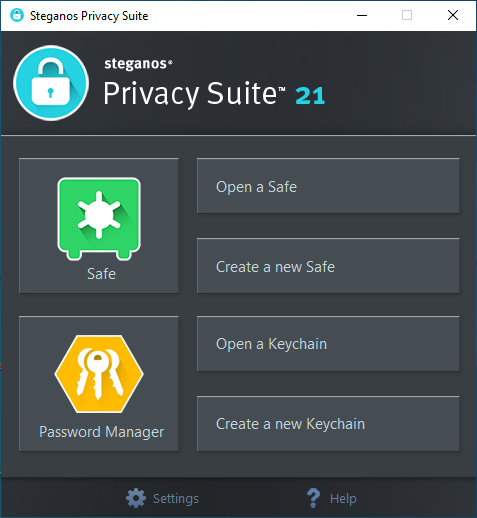Viewport: 477px width, 518px height.
Task: Click the 'Password Manager' label
Action: pyautogui.click(x=101, y=432)
